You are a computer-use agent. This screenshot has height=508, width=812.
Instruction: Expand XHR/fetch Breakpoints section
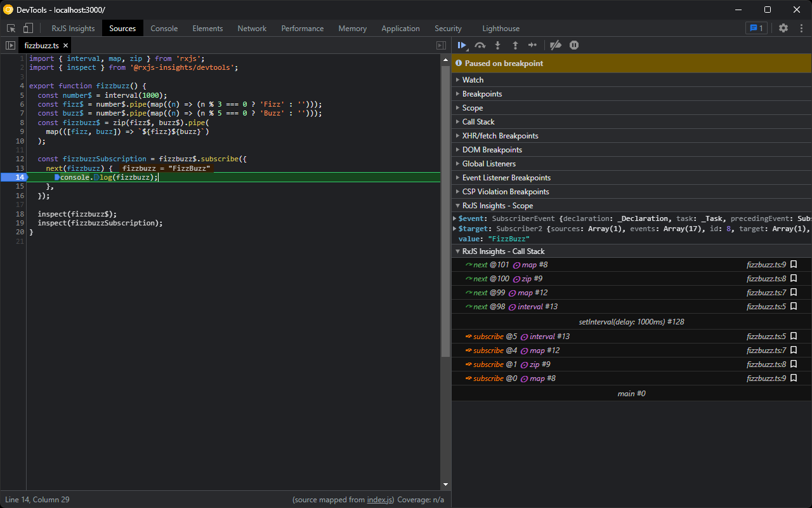632,136
